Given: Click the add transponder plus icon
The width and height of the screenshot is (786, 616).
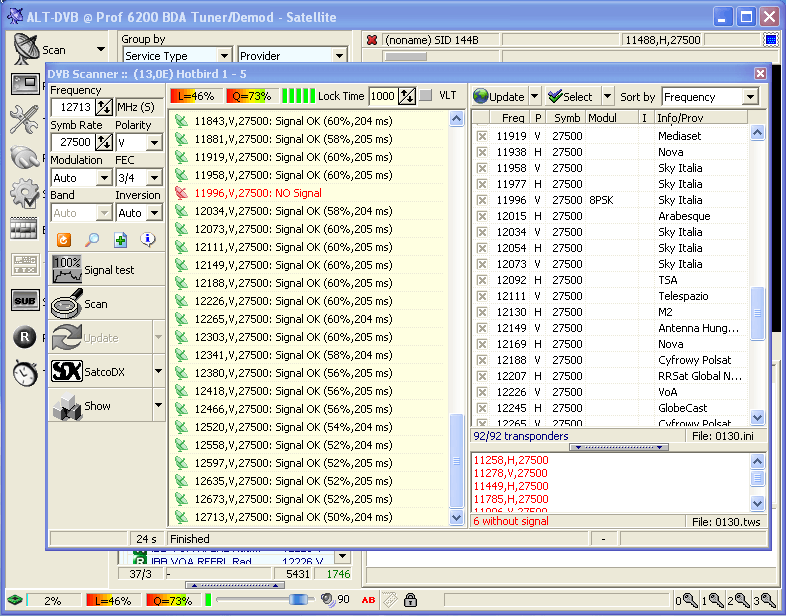Looking at the screenshot, I should 120,240.
